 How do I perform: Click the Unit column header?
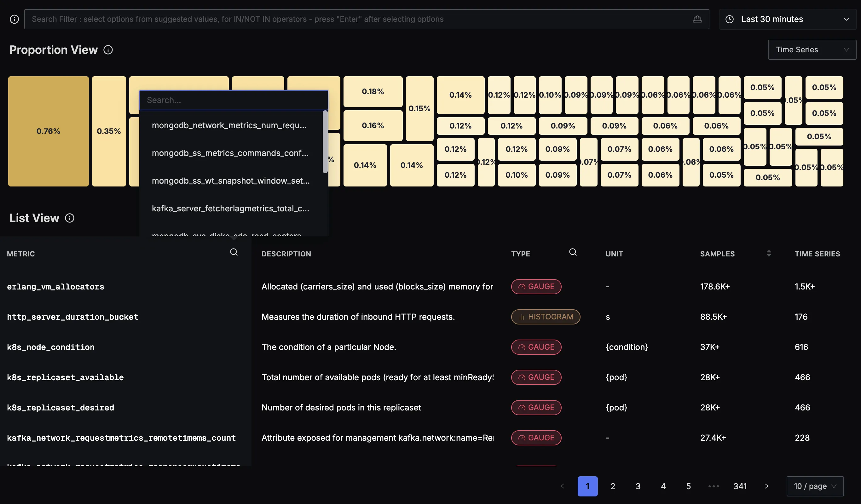[x=614, y=254]
